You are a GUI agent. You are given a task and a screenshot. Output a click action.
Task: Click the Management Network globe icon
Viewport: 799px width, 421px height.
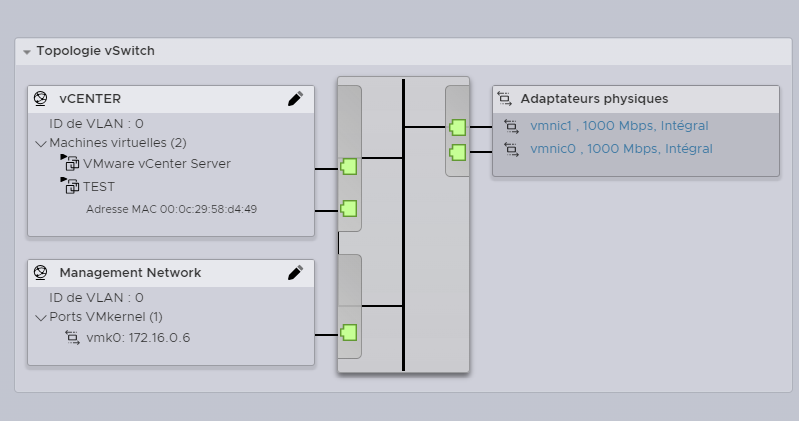pyautogui.click(x=41, y=272)
